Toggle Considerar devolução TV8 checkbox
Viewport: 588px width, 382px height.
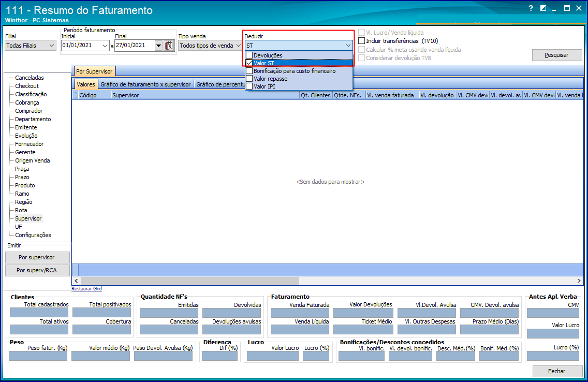(x=361, y=58)
